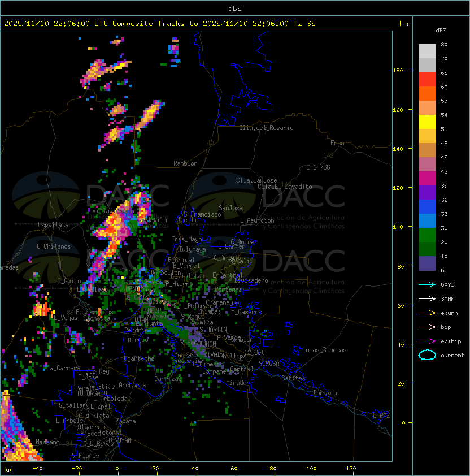The image size is (470, 476).
Task: Click the cyan 50YD arrow in legend
Action: tap(427, 285)
